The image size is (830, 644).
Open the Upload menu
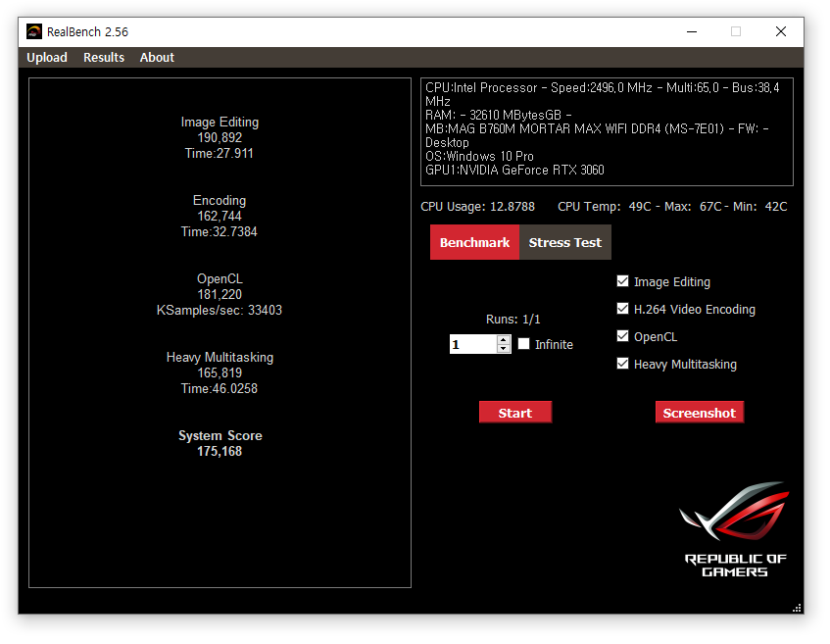47,57
